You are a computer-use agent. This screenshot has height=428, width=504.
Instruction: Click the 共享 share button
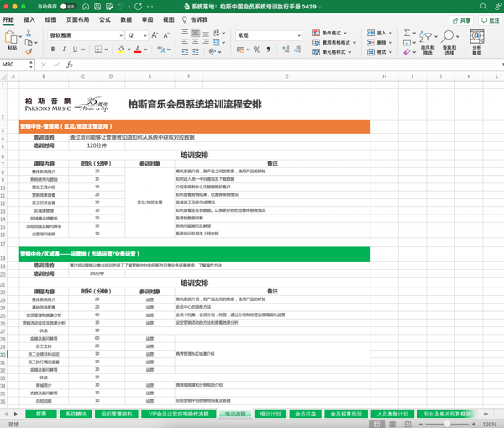tap(461, 20)
